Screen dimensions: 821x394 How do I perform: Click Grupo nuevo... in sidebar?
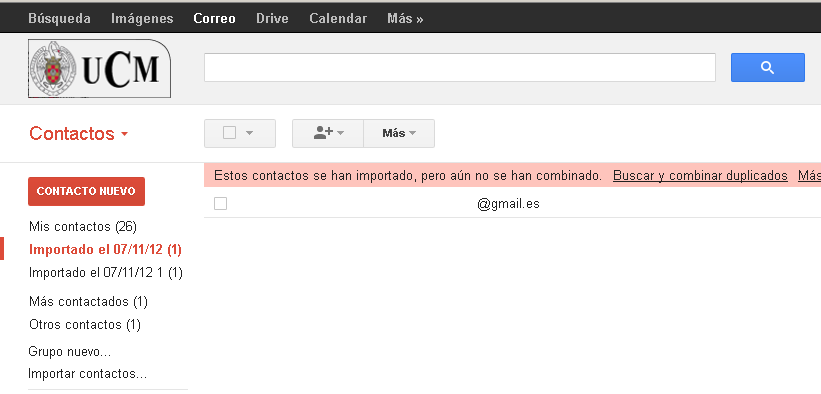pos(70,351)
